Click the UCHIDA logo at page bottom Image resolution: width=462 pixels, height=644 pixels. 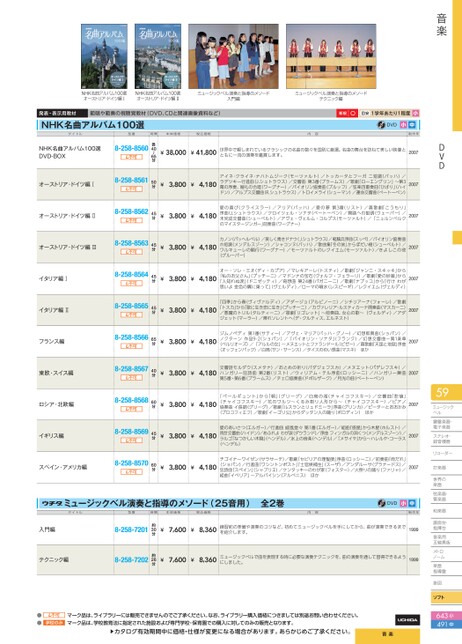(407, 619)
